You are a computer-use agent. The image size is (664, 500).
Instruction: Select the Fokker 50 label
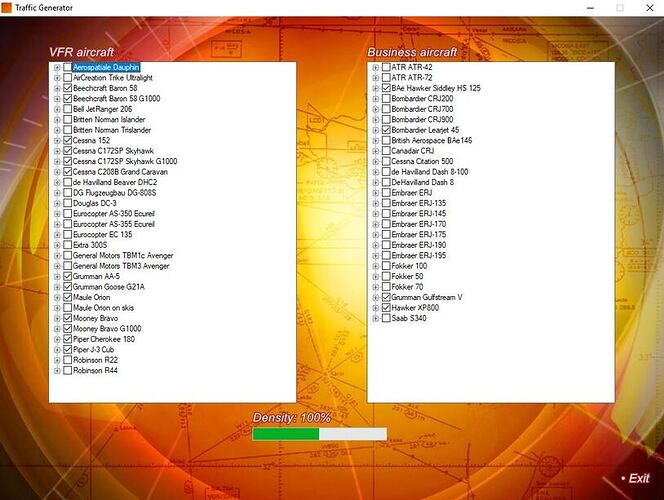407,276
